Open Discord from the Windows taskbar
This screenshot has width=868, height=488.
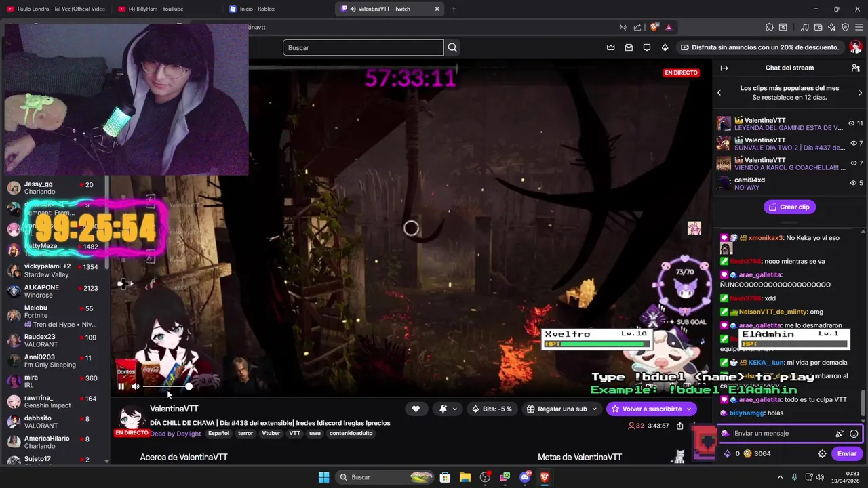point(525,477)
